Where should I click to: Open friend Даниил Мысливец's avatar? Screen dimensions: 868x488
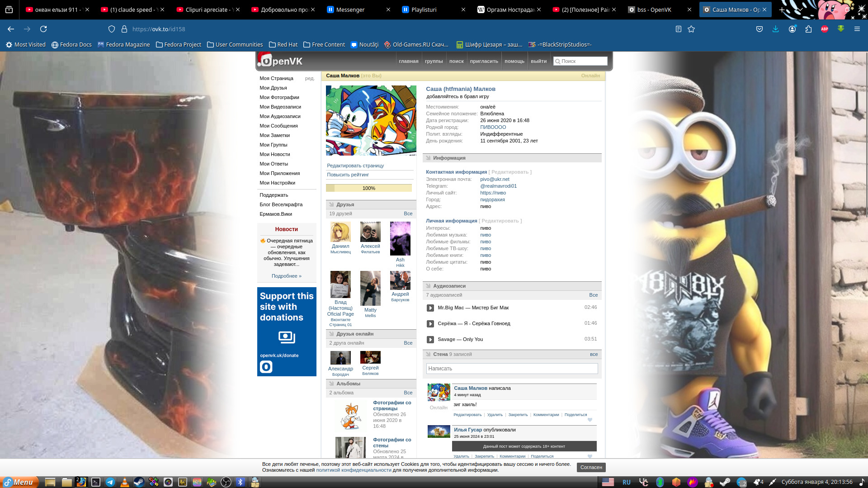pos(340,232)
